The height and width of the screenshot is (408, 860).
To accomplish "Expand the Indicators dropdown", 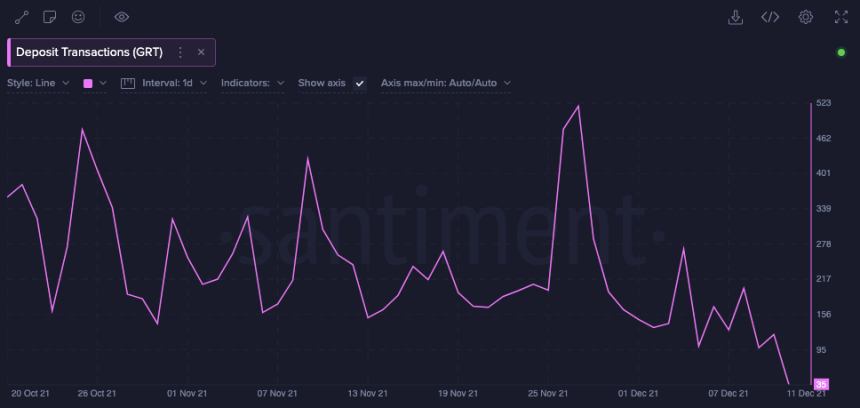I will pyautogui.click(x=252, y=83).
